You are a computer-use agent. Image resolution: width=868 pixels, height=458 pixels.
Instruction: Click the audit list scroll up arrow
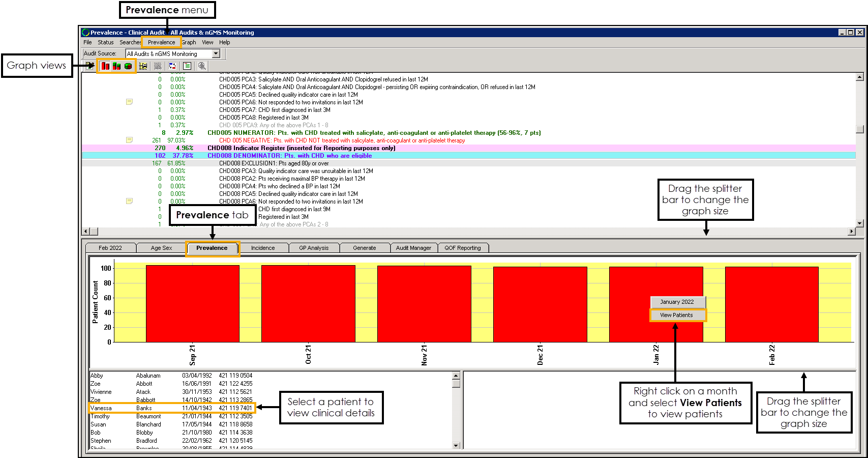859,77
